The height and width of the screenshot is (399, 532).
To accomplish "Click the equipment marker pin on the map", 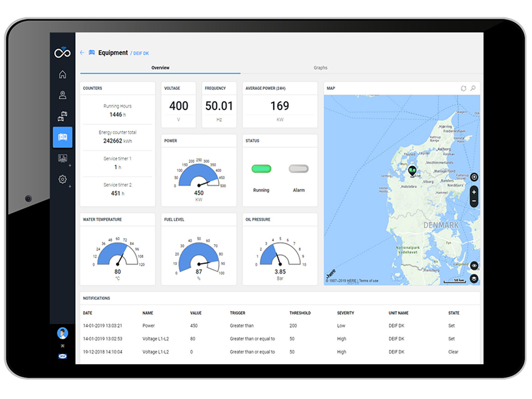I will [x=412, y=170].
